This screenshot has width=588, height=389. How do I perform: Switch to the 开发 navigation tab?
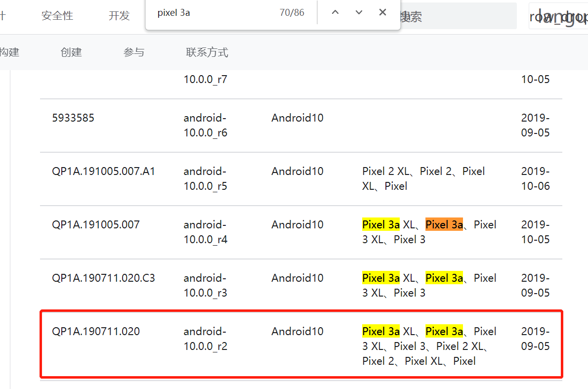[x=119, y=16]
